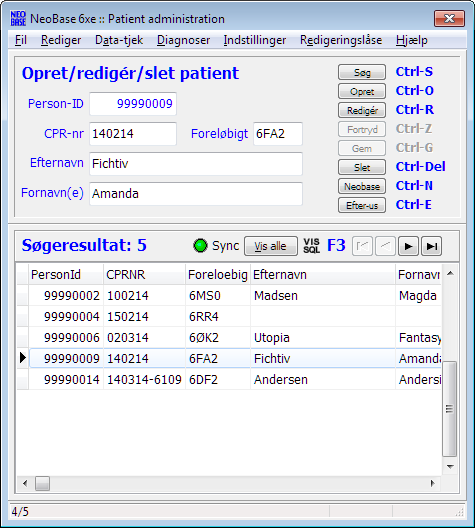Click the 020314 CPRNR cell
The image size is (475, 528).
tap(144, 337)
